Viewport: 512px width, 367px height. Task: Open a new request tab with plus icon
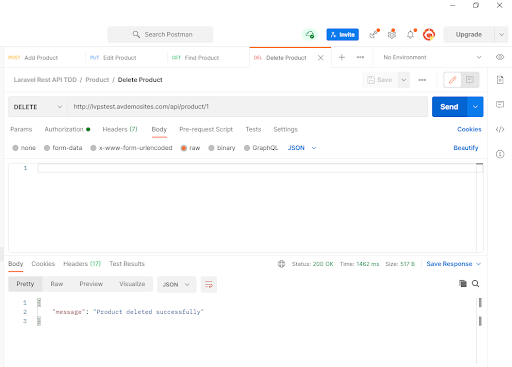click(342, 57)
